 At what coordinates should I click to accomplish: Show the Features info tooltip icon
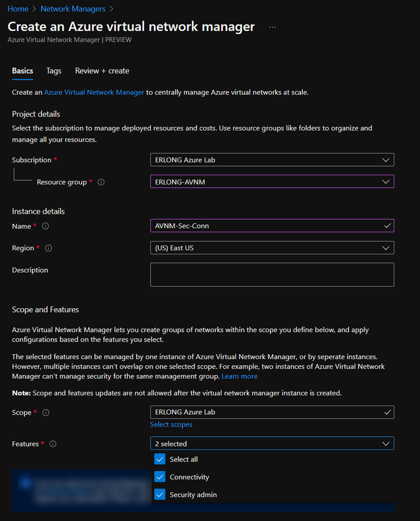pyautogui.click(x=53, y=444)
